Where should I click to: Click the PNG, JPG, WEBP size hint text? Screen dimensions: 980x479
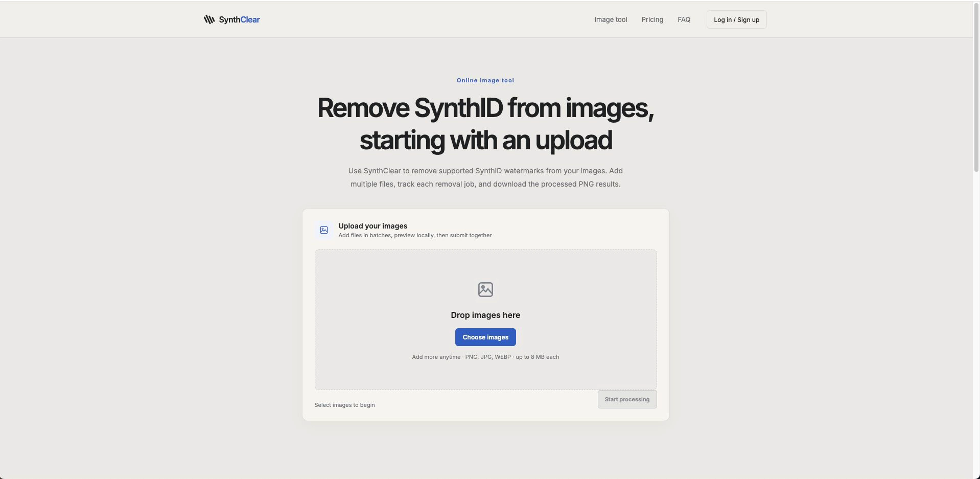(485, 357)
